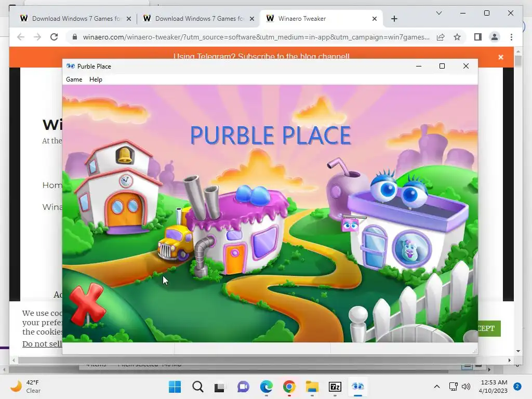This screenshot has height=399, width=532.
Task: Open network settings tray icon
Action: (x=453, y=387)
